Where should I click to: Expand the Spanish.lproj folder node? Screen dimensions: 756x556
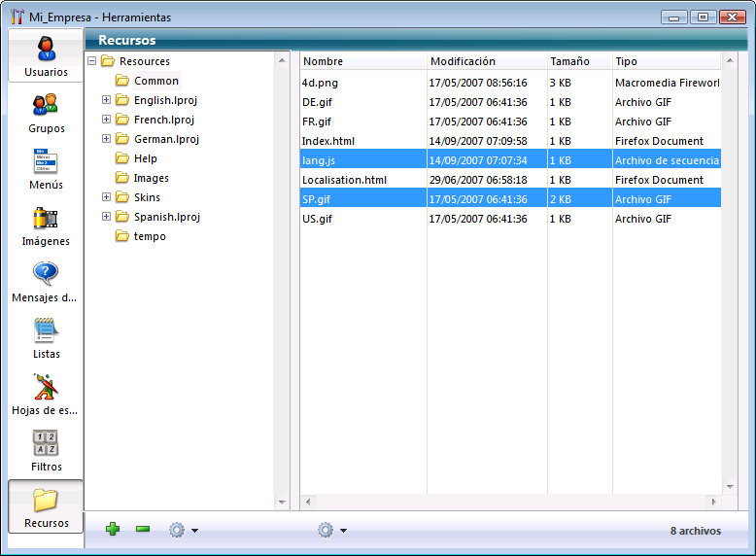[x=107, y=217]
